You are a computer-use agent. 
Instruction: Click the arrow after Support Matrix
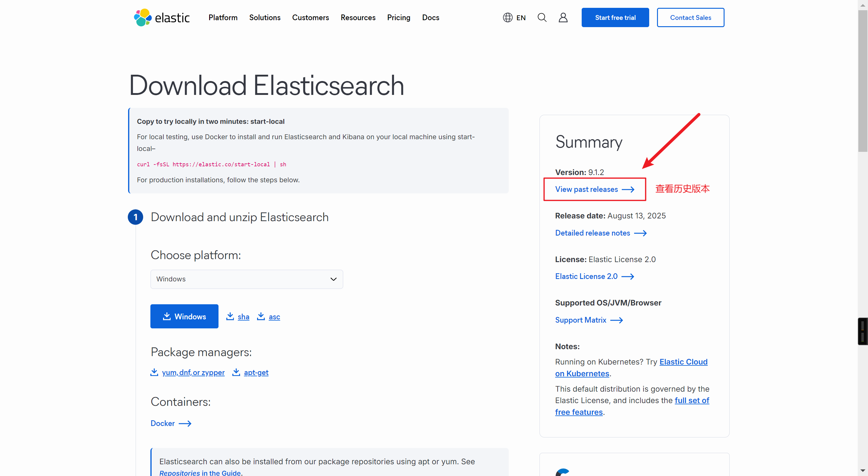coord(617,320)
